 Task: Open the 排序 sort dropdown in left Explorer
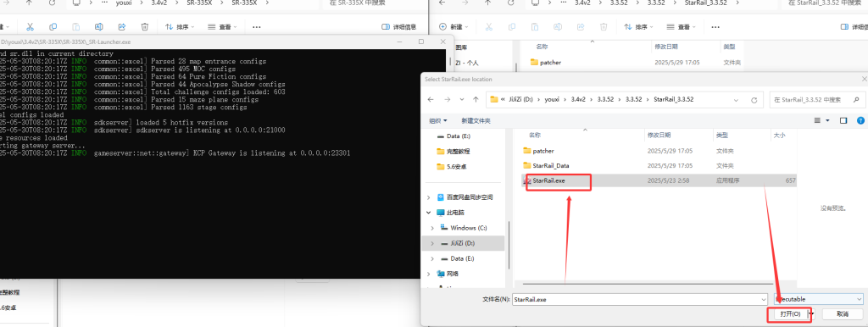coord(178,26)
